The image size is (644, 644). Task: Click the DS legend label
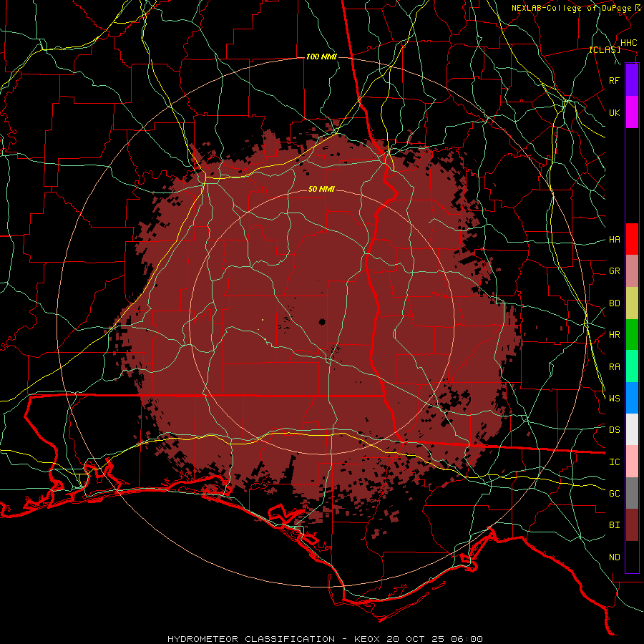point(615,430)
